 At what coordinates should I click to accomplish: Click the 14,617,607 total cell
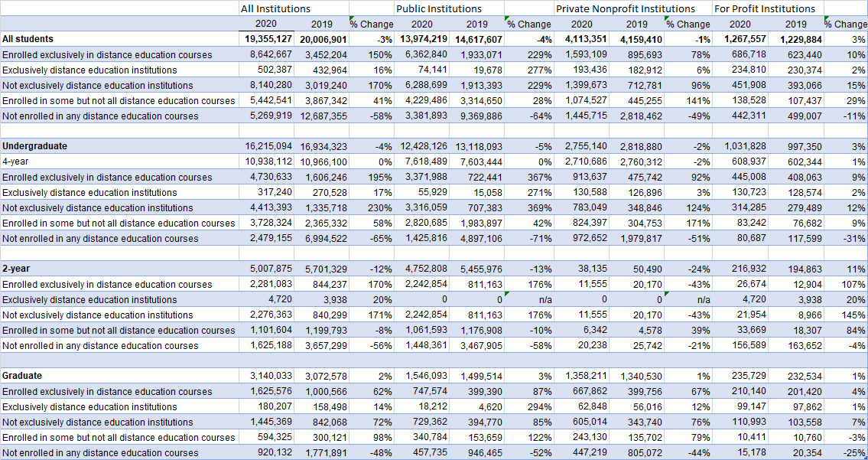coord(476,39)
